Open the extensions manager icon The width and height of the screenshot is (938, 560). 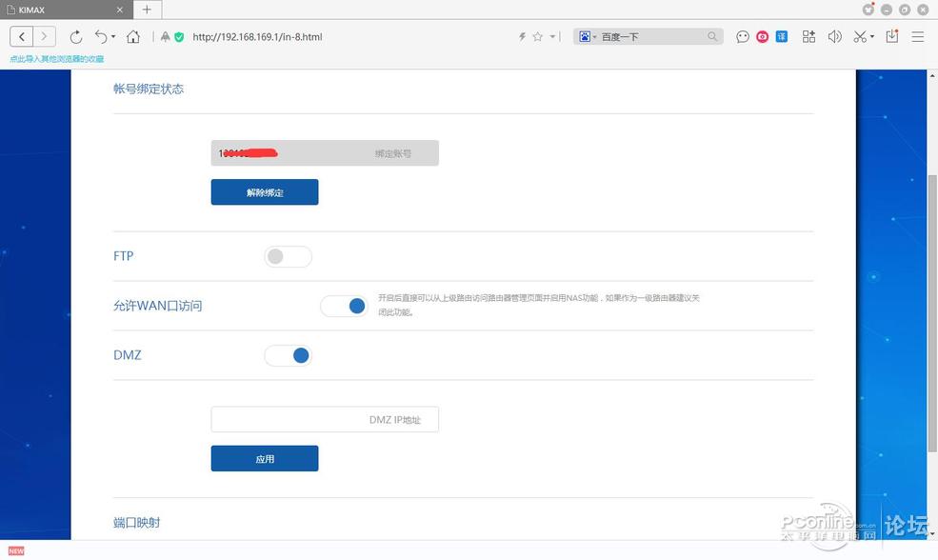coord(808,36)
